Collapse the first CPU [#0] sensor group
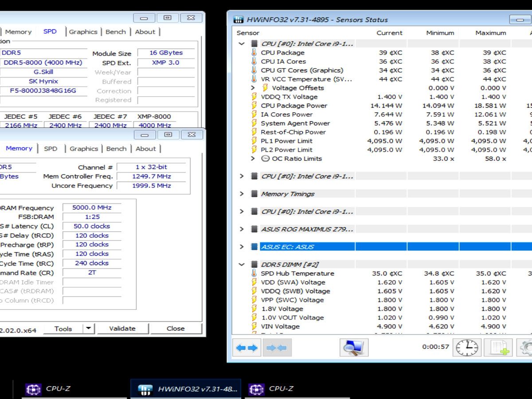Viewport: 532px width, 399px height. pyautogui.click(x=242, y=44)
